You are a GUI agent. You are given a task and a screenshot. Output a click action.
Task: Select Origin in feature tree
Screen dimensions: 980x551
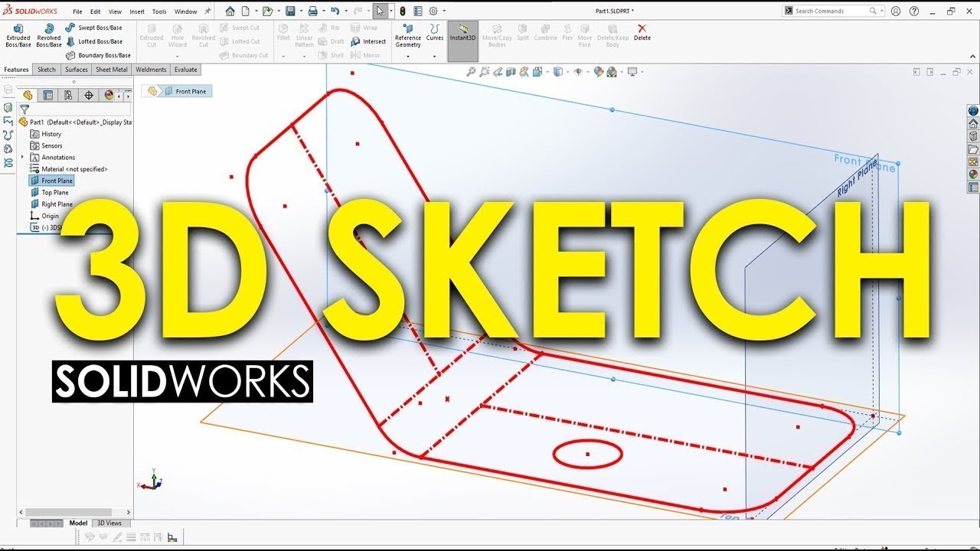coord(44,216)
